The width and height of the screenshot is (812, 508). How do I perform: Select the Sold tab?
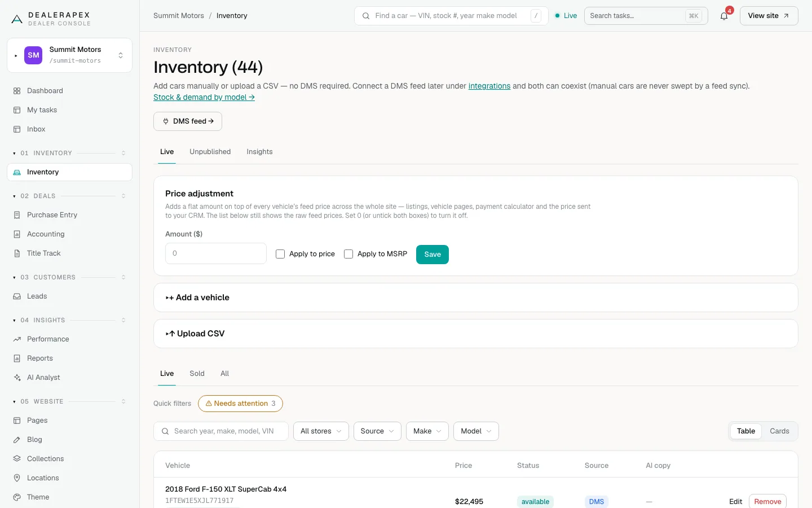197,374
